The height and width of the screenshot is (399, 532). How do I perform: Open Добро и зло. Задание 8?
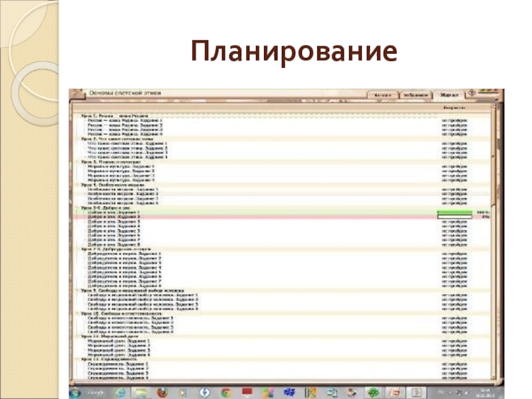[114, 244]
